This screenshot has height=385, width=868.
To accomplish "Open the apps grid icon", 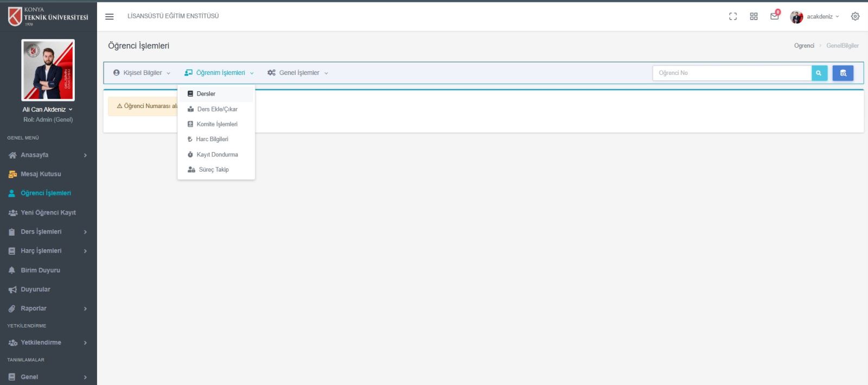I will point(754,16).
